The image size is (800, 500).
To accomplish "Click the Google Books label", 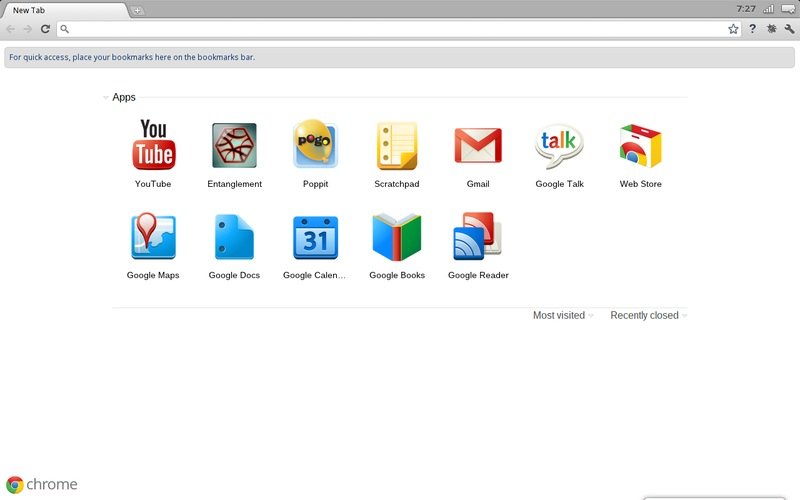I will click(397, 275).
